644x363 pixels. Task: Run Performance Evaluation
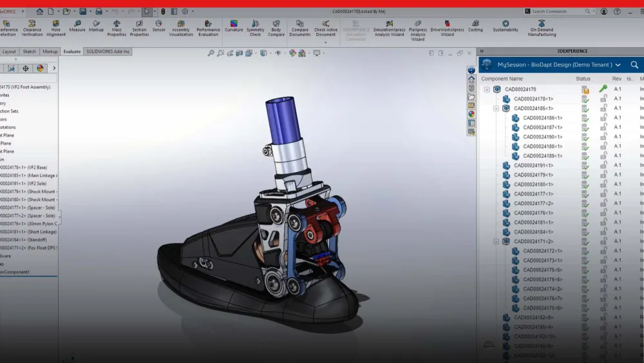pyautogui.click(x=208, y=28)
